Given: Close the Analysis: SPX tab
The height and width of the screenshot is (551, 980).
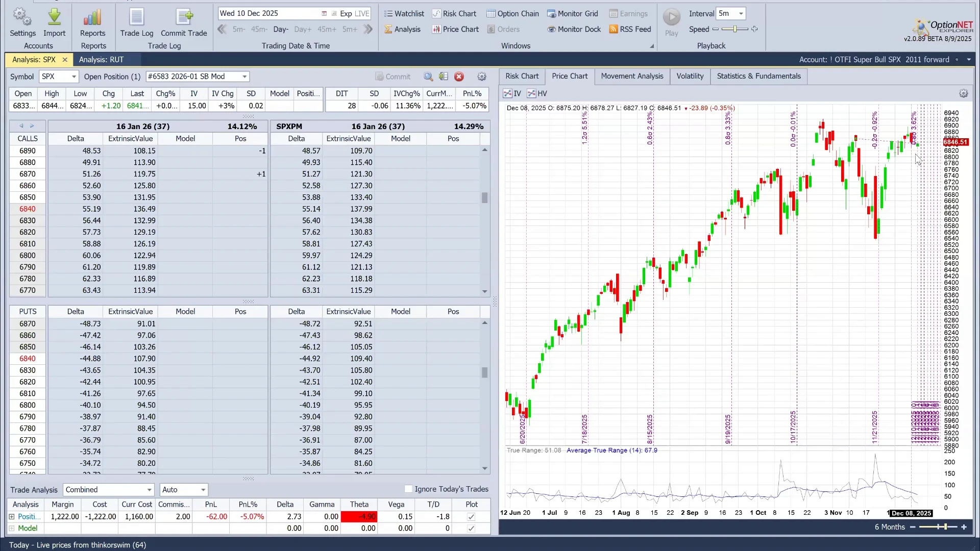Looking at the screenshot, I should click(65, 60).
